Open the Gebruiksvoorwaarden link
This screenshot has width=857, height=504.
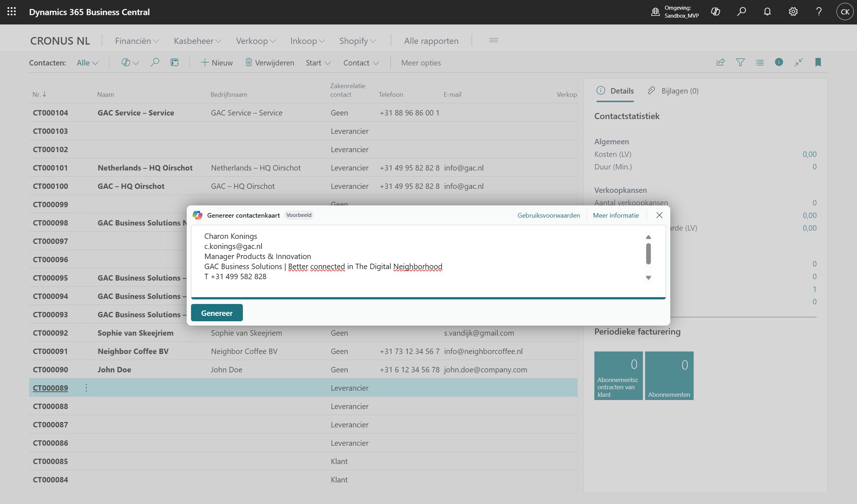[x=548, y=215]
